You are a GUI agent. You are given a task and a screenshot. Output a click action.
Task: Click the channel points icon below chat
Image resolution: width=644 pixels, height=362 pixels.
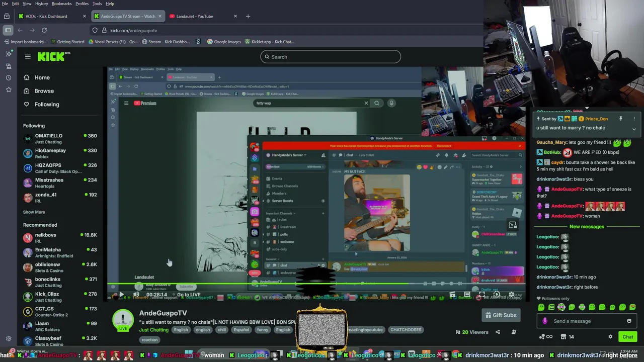545,337
